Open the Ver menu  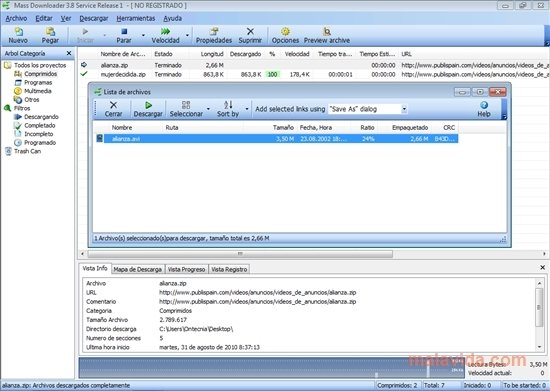pyautogui.click(x=66, y=18)
